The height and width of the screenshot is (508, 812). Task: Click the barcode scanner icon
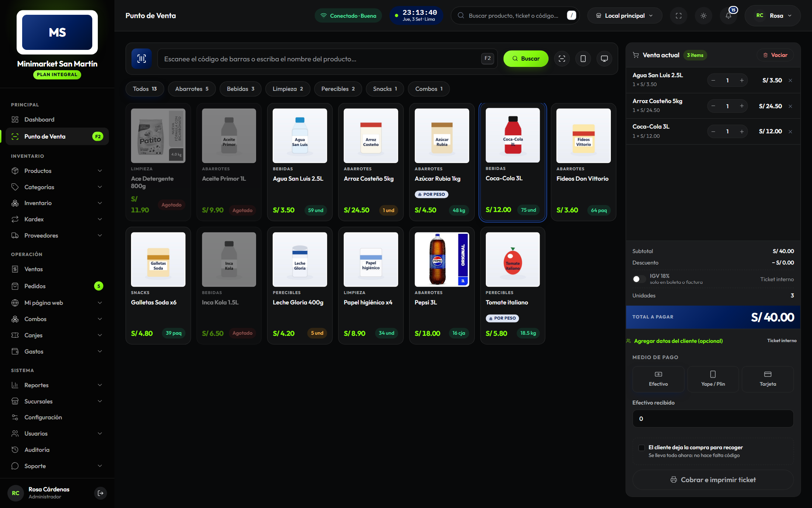pyautogui.click(x=142, y=59)
